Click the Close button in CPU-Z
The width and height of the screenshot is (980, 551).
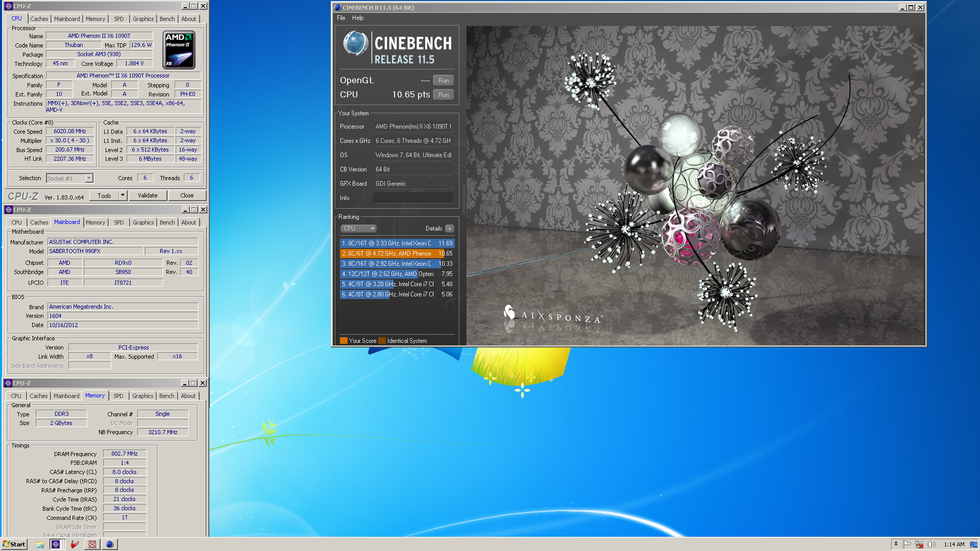point(187,195)
